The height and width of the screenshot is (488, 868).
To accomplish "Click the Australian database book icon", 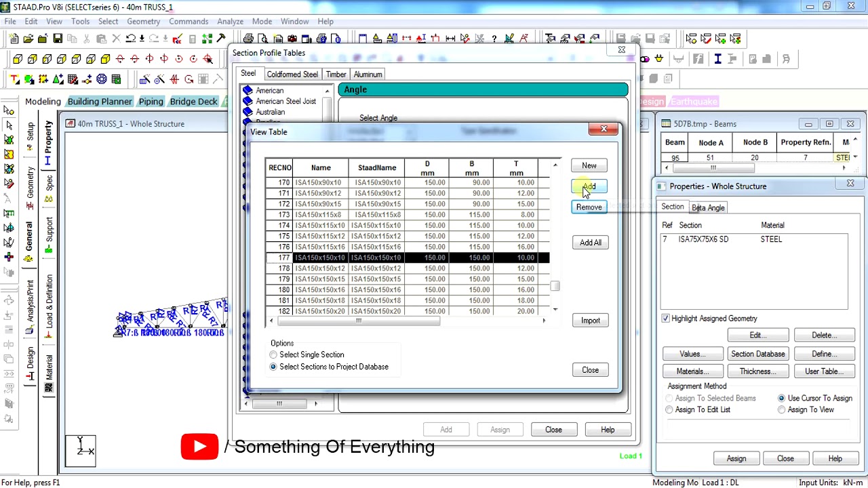I will (248, 112).
